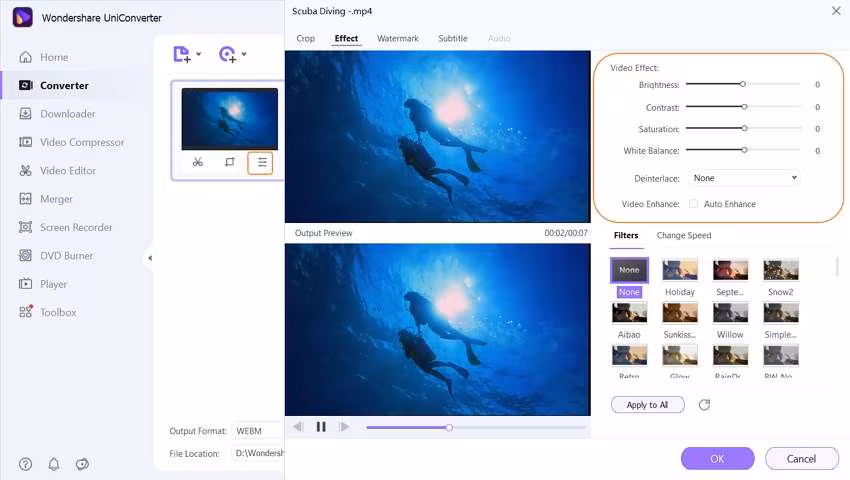Image resolution: width=850 pixels, height=480 pixels.
Task: Select the Filters tab
Action: pos(626,235)
